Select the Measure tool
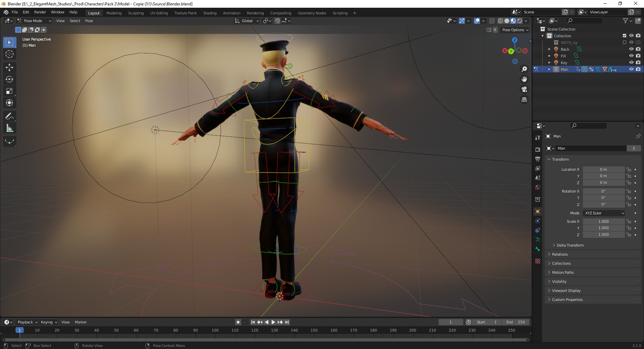 (x=9, y=128)
